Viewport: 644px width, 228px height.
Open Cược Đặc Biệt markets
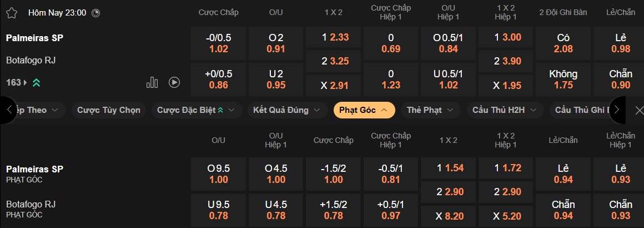(x=195, y=110)
